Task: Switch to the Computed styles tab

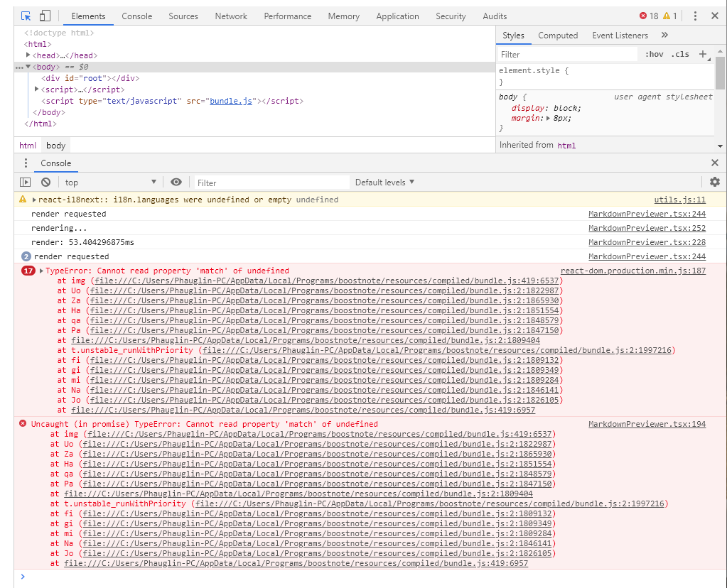Action: point(558,36)
